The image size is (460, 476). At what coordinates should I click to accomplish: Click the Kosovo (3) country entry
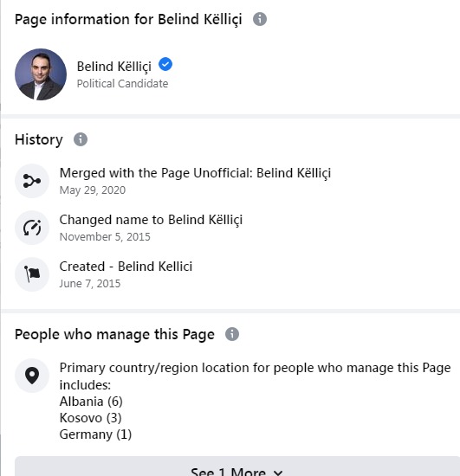pos(91,418)
